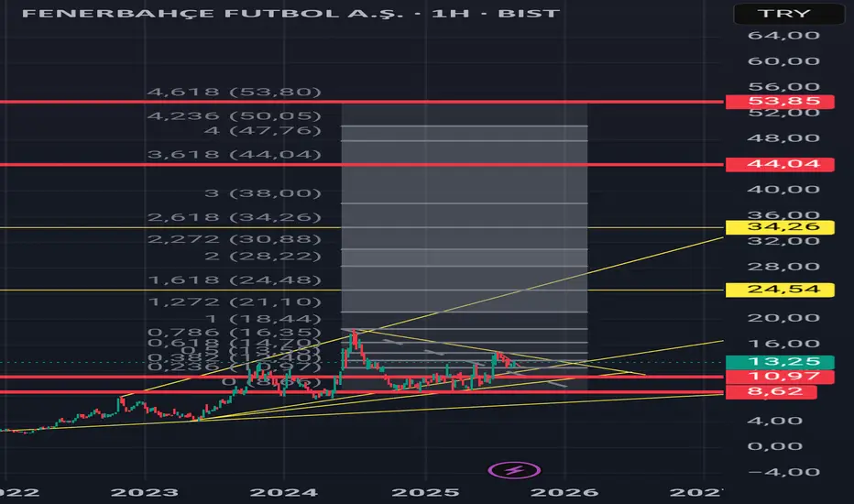Select the yellow 34,26 price label
Viewport: 854px width, 504px height.
tap(780, 226)
